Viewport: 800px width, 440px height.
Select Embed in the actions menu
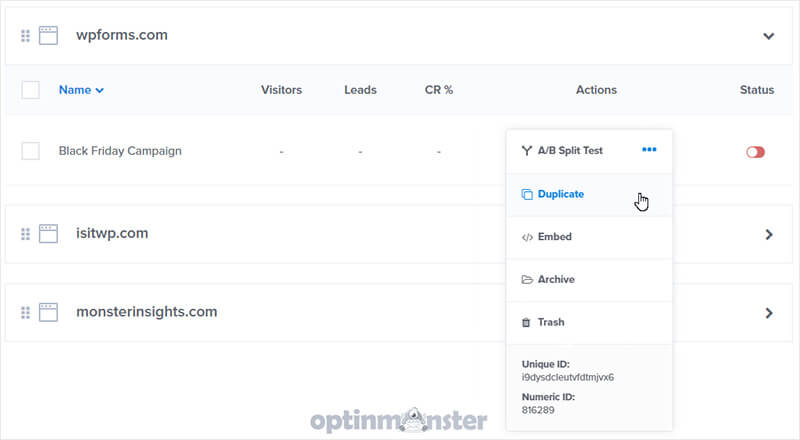coord(589,237)
